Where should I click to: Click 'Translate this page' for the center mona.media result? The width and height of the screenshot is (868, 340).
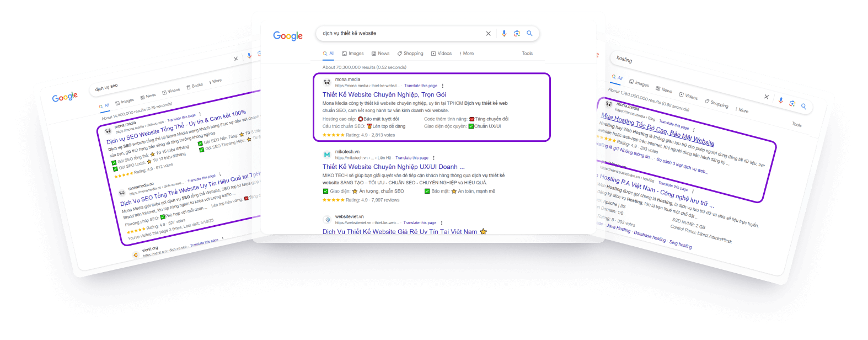tap(421, 86)
